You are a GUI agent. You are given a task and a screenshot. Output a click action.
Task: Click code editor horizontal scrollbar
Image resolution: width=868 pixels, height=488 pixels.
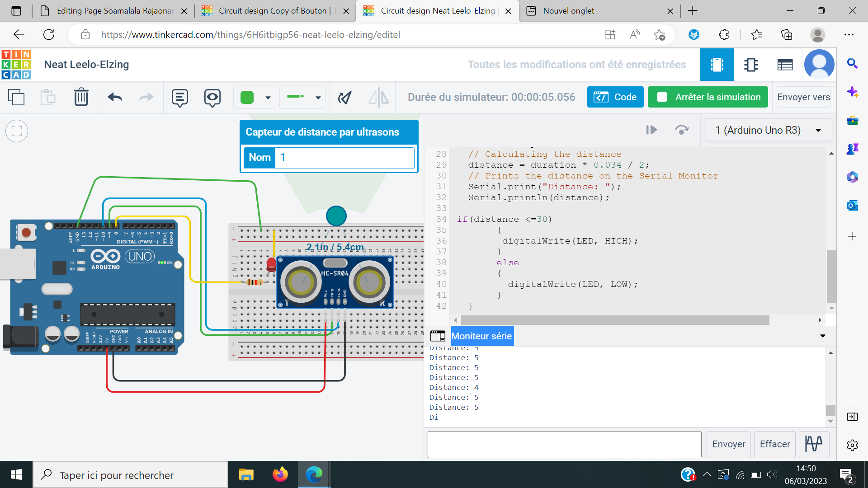click(x=615, y=320)
